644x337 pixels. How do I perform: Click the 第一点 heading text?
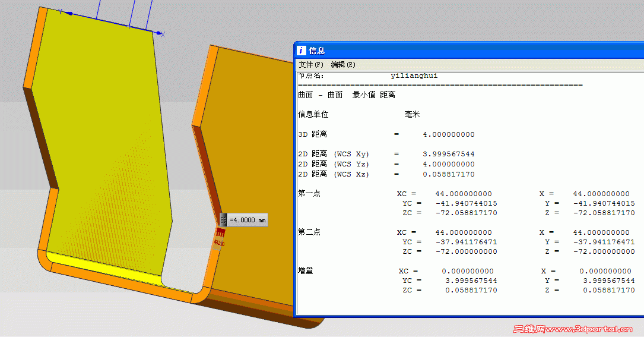(x=309, y=193)
